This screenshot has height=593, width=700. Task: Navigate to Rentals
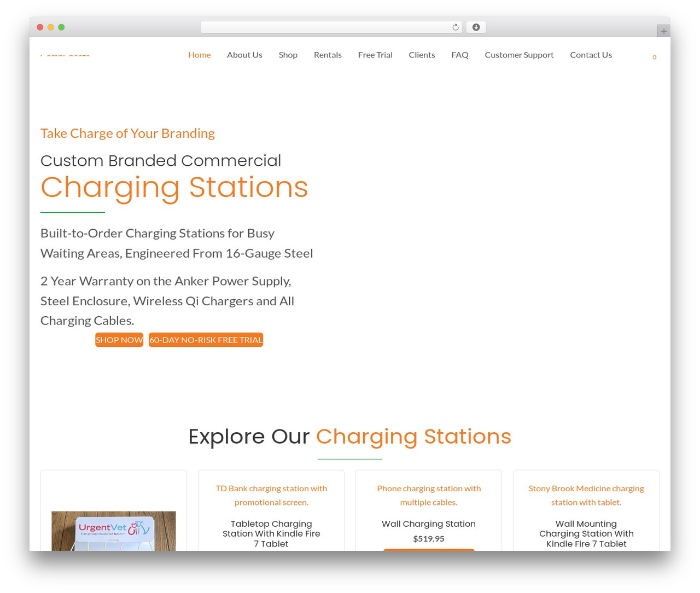pyautogui.click(x=328, y=55)
